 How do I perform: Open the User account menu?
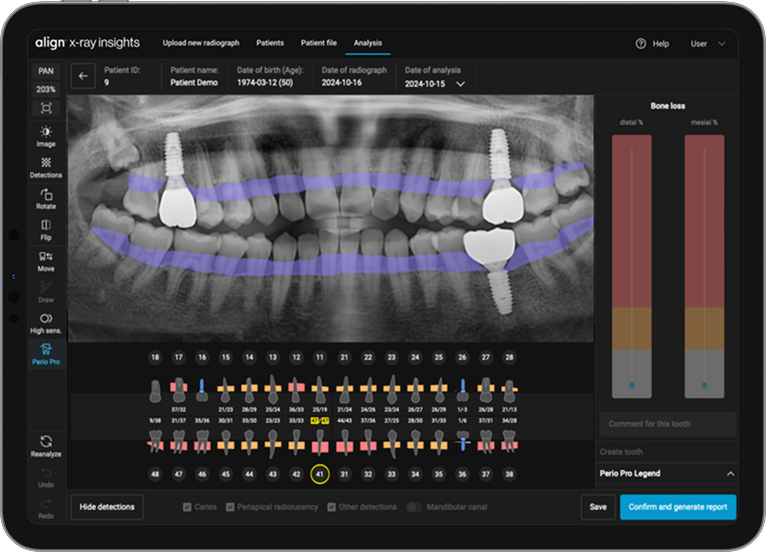pos(707,44)
